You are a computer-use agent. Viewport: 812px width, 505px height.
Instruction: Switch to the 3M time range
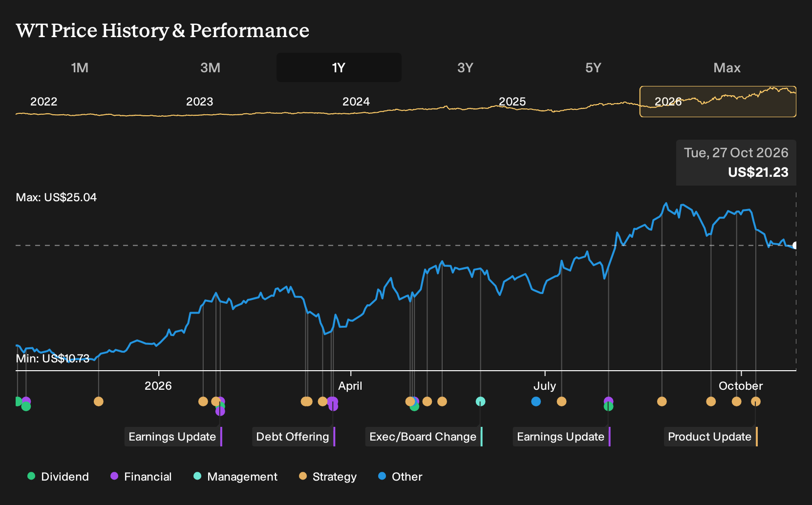tap(210, 67)
